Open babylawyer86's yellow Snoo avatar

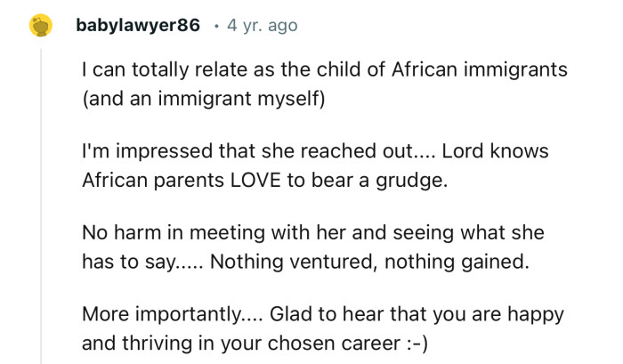click(x=41, y=25)
